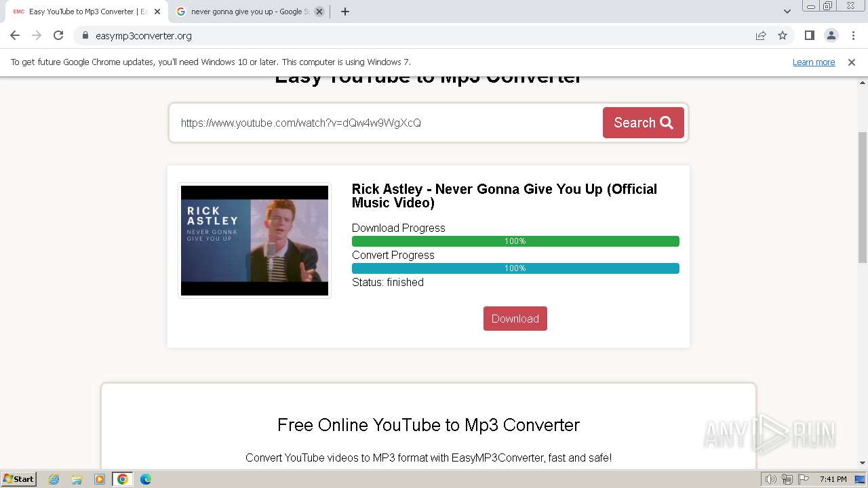Expand the tab search dropdown
The width and height of the screenshot is (868, 488).
click(787, 12)
